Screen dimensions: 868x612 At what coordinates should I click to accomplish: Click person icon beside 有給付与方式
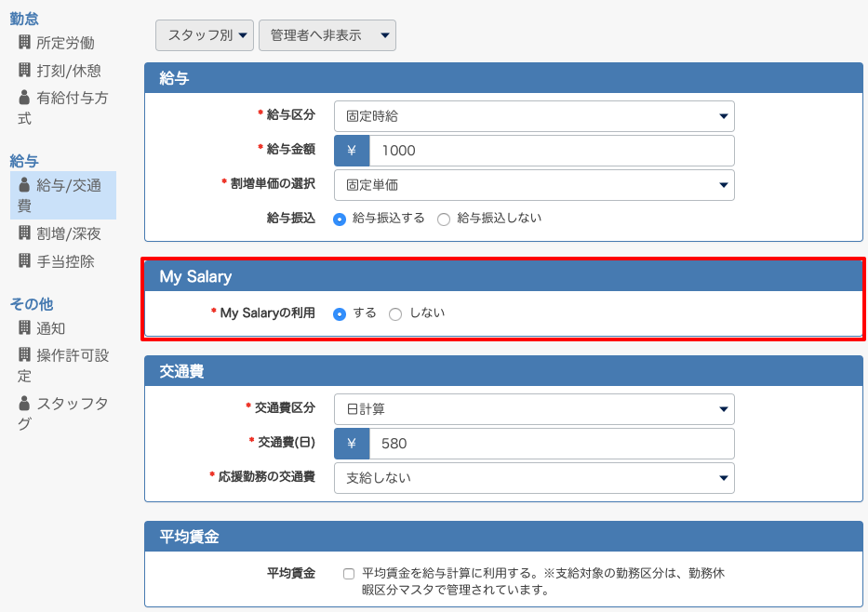coord(24,98)
